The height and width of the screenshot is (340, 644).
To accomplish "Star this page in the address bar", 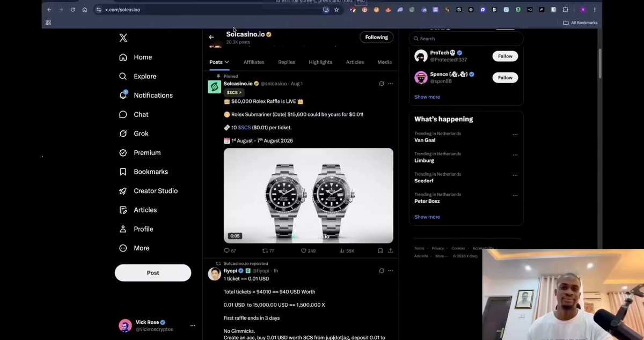I will pyautogui.click(x=336, y=10).
